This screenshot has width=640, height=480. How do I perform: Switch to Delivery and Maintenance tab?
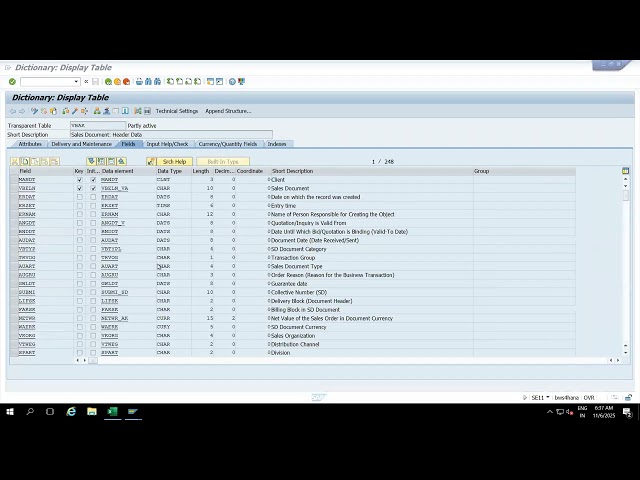81,144
